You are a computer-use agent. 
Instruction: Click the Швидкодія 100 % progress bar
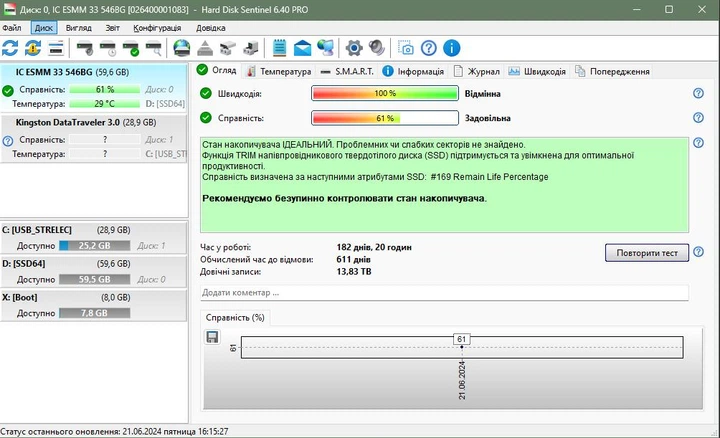(385, 93)
